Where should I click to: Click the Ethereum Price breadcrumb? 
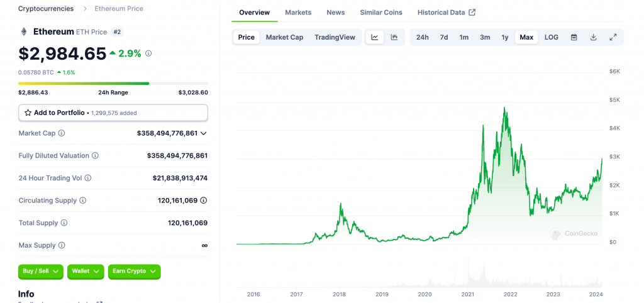click(x=119, y=9)
